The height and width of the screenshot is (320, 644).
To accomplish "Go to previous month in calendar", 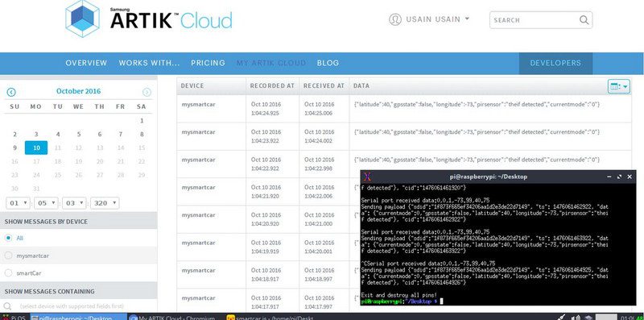I will coord(11,92).
